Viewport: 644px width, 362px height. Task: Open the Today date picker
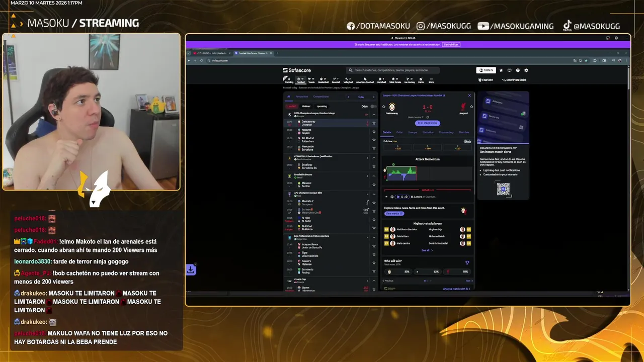coord(361,97)
